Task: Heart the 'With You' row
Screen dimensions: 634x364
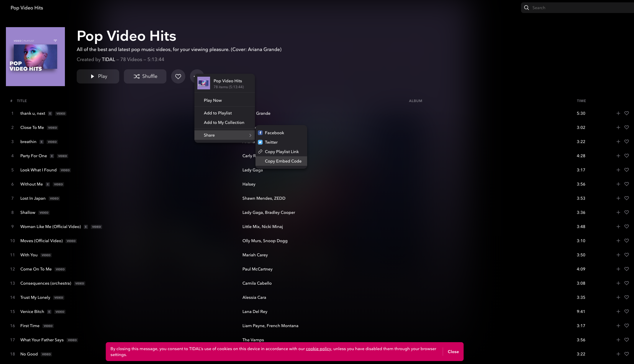Action: pyautogui.click(x=627, y=255)
